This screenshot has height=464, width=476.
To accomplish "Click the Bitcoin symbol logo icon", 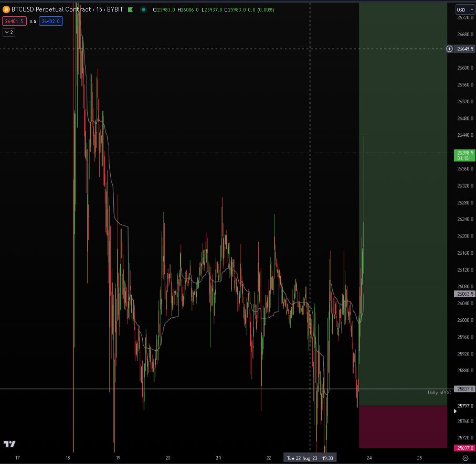I will (x=6, y=10).
